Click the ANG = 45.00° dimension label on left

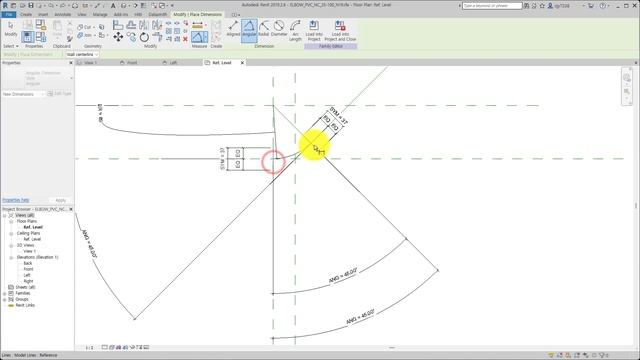tap(89, 244)
